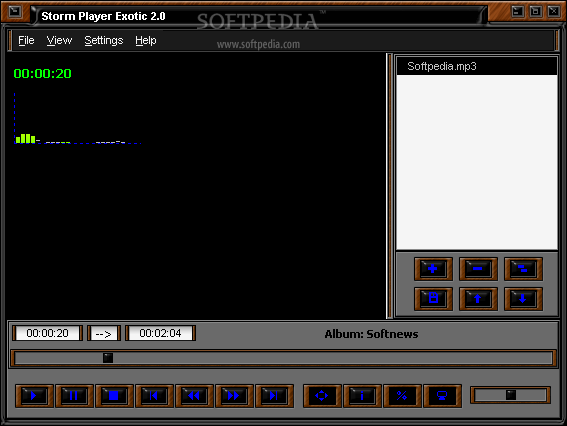The image size is (567, 426).
Task: Click the four-arrow move icon button
Action: (x=322, y=396)
